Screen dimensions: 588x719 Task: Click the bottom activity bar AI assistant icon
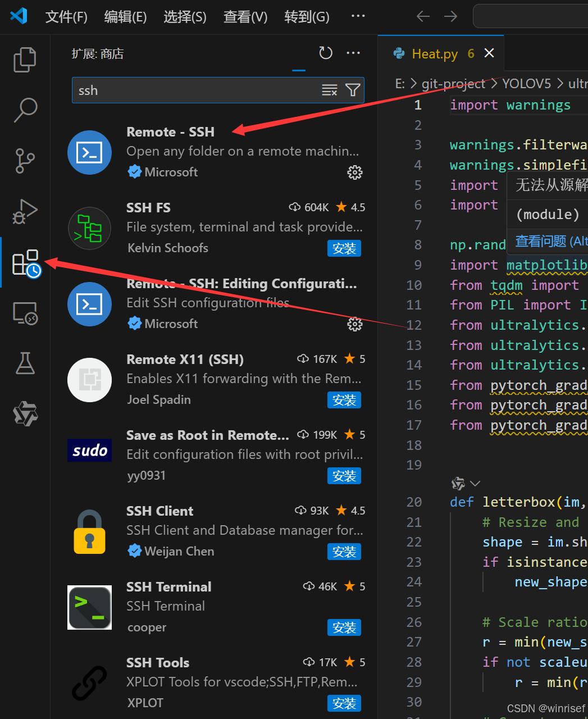click(x=25, y=414)
